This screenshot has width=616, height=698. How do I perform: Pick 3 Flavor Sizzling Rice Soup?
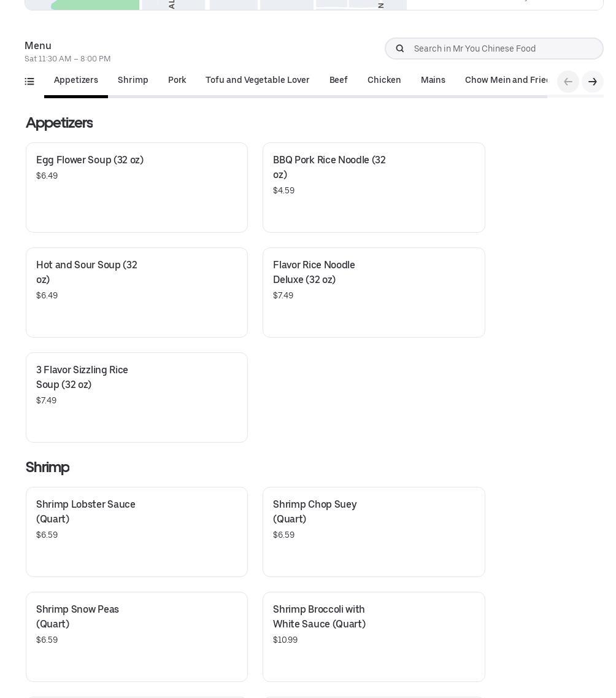[137, 397]
